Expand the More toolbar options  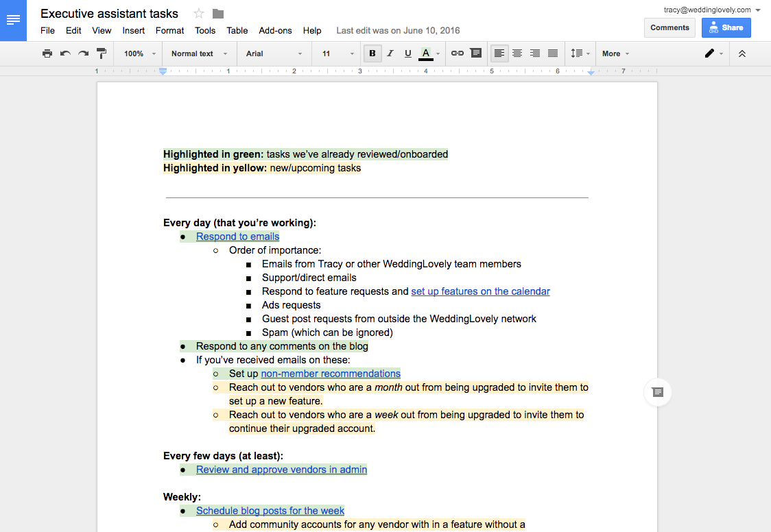click(615, 53)
